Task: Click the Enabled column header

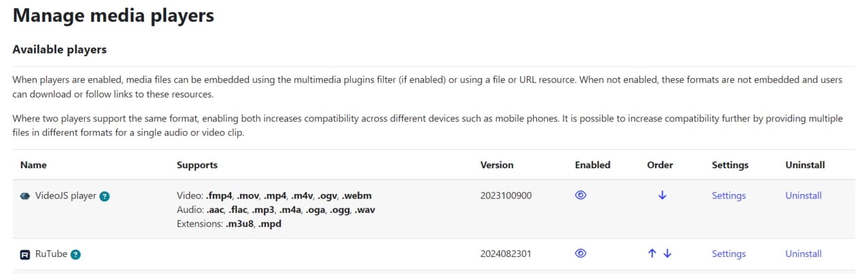Action: (593, 165)
